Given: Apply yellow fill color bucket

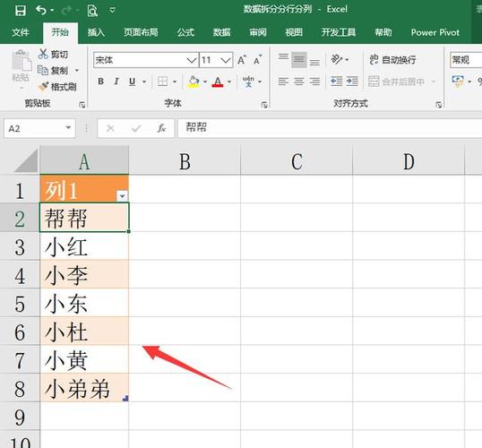Looking at the screenshot, I should click(x=194, y=82).
